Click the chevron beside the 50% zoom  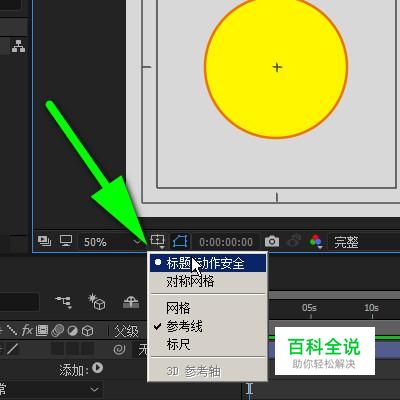(137, 241)
